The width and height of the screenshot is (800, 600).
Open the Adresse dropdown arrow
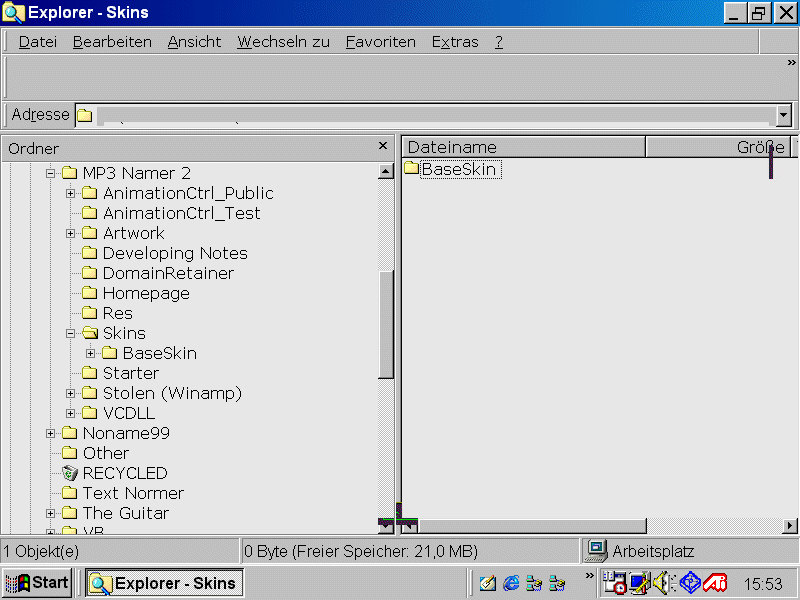tap(783, 115)
